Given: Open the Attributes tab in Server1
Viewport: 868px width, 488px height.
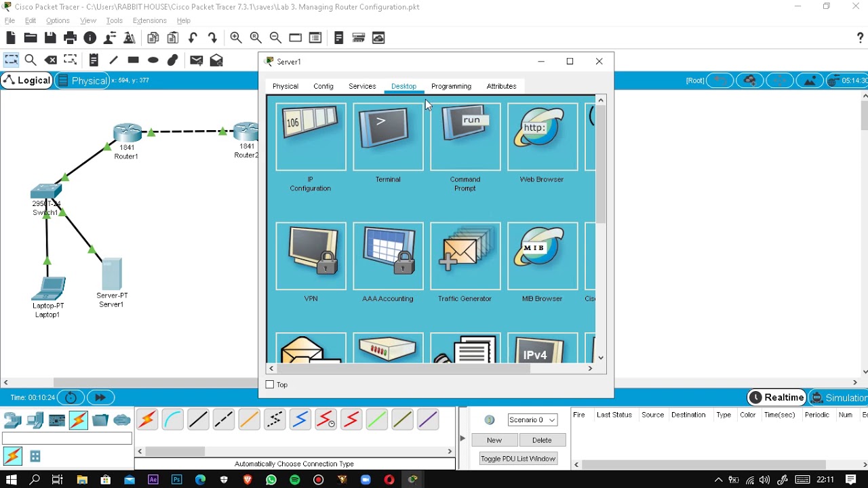Looking at the screenshot, I should 501,86.
